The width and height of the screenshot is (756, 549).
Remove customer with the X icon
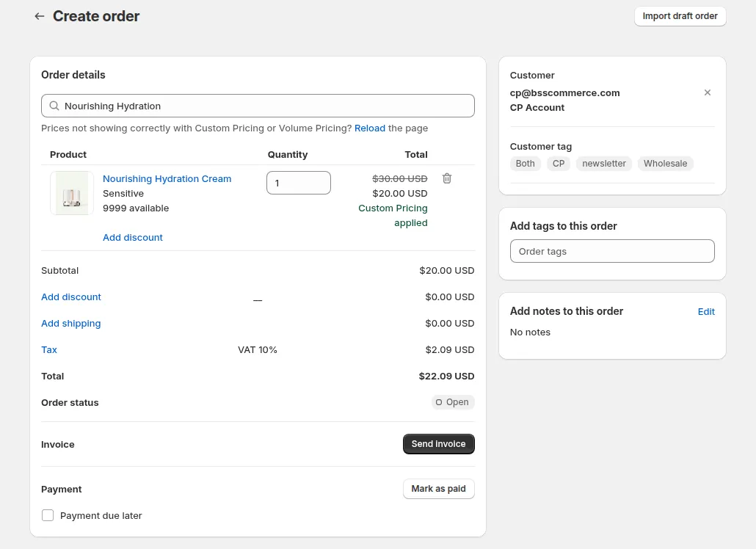[708, 92]
